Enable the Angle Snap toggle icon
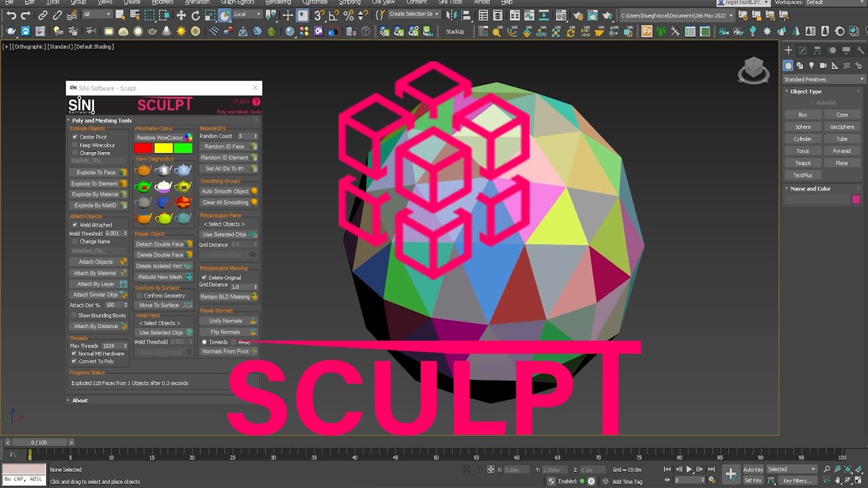 pyautogui.click(x=334, y=15)
